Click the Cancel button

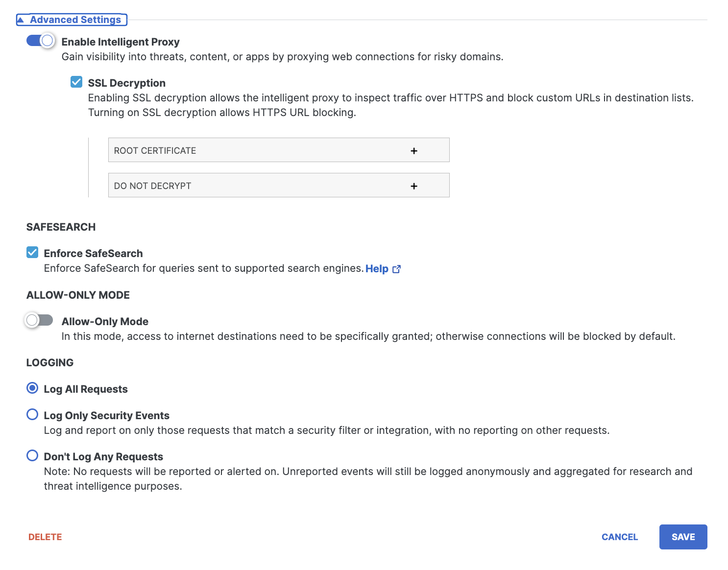[620, 537]
